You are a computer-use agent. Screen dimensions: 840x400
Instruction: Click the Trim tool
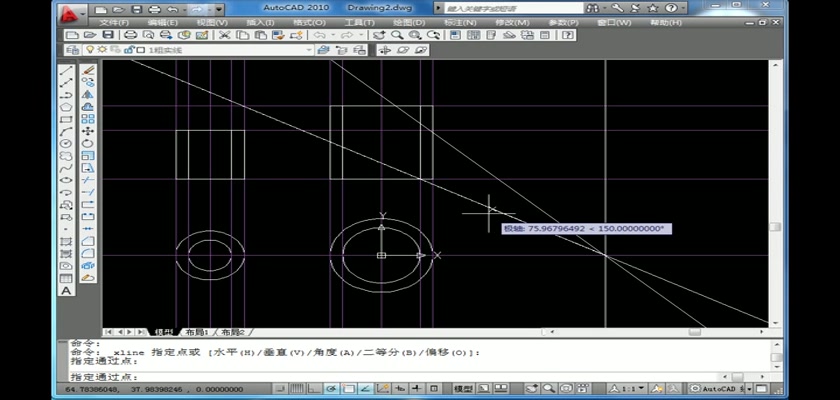[88, 180]
